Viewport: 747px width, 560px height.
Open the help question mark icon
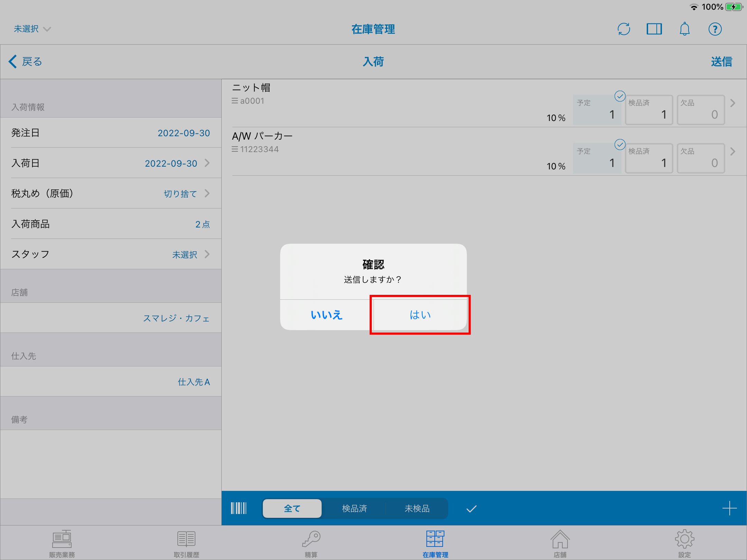click(x=715, y=29)
